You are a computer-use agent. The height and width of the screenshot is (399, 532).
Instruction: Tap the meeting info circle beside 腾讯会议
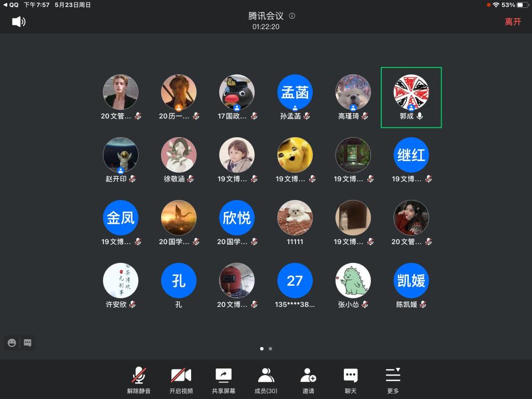pos(292,16)
